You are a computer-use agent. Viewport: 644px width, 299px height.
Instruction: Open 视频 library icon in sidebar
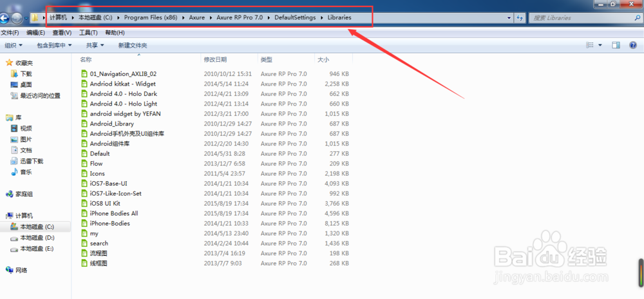click(x=14, y=128)
